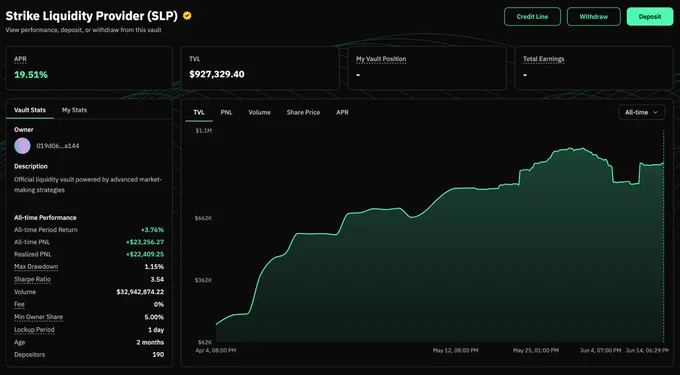Click the 1.15% drawdown value

click(154, 267)
